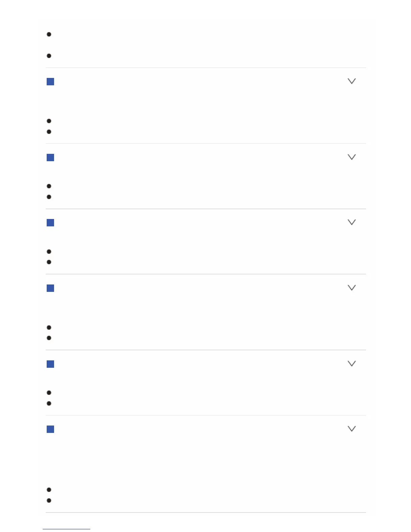Follow the underlined link at page bottom

pos(66,529)
